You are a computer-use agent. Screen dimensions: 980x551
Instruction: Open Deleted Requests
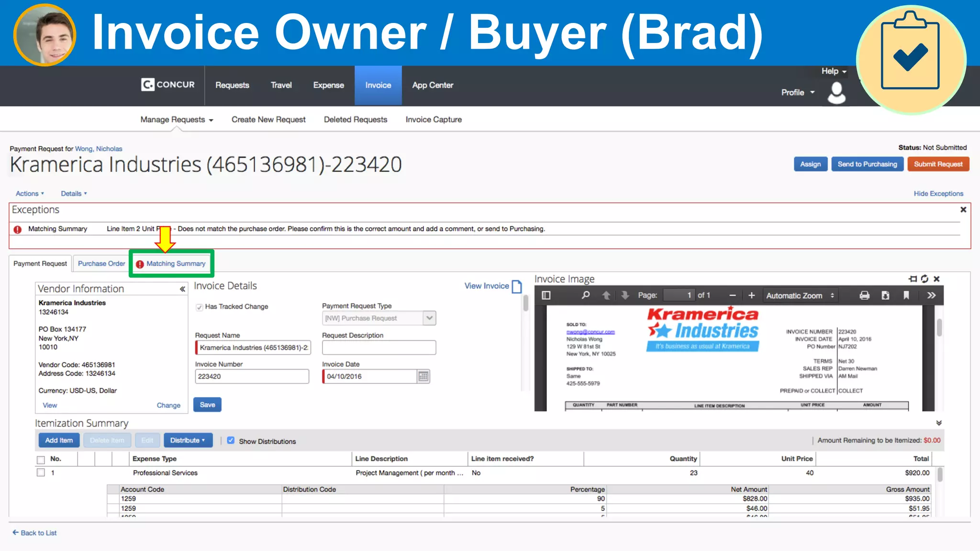[356, 120]
